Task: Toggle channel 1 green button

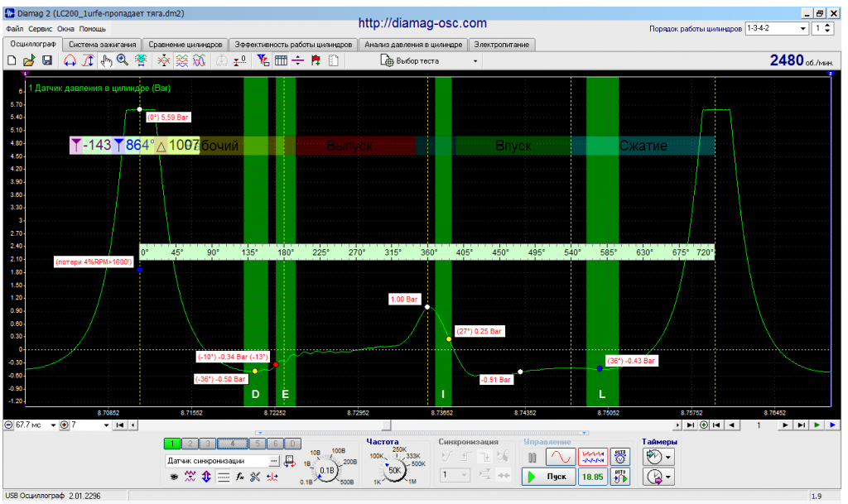Action: pos(172,444)
